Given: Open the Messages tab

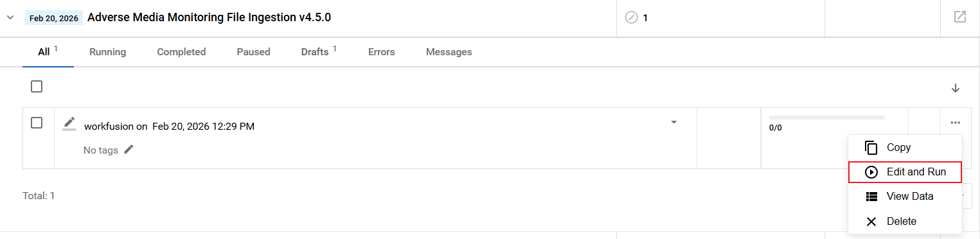Looking at the screenshot, I should (x=449, y=52).
